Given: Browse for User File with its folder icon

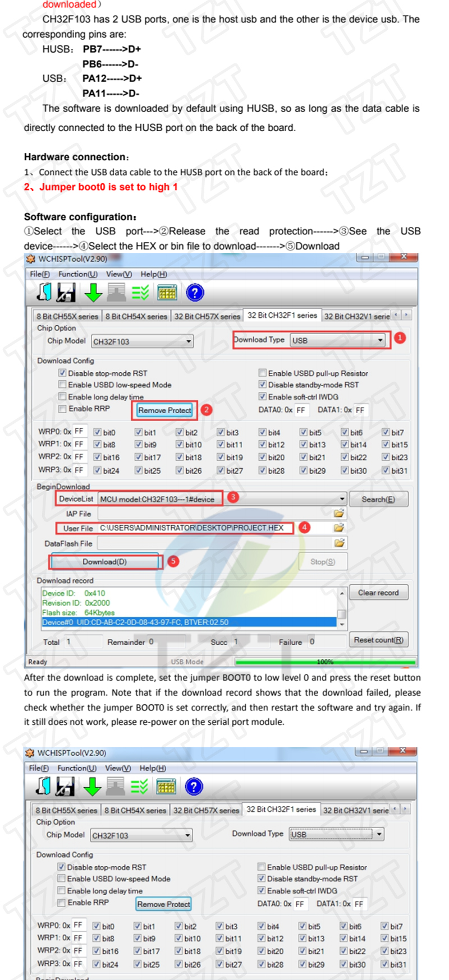Looking at the screenshot, I should pyautogui.click(x=339, y=528).
